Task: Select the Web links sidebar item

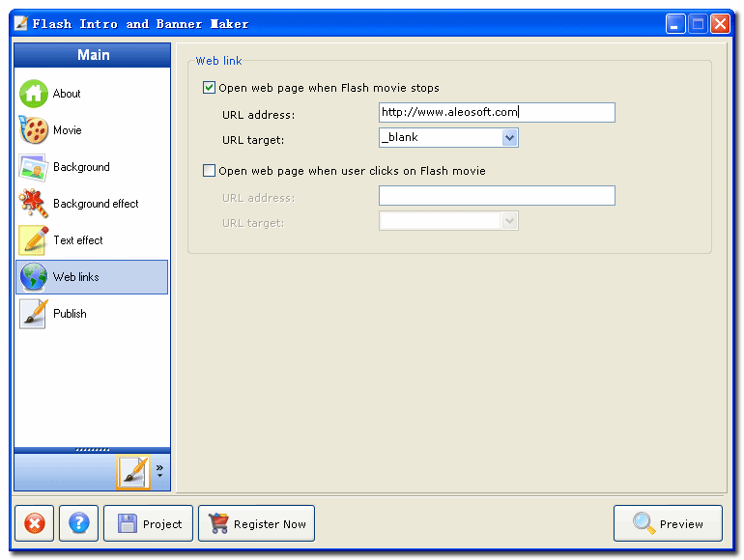Action: point(92,277)
